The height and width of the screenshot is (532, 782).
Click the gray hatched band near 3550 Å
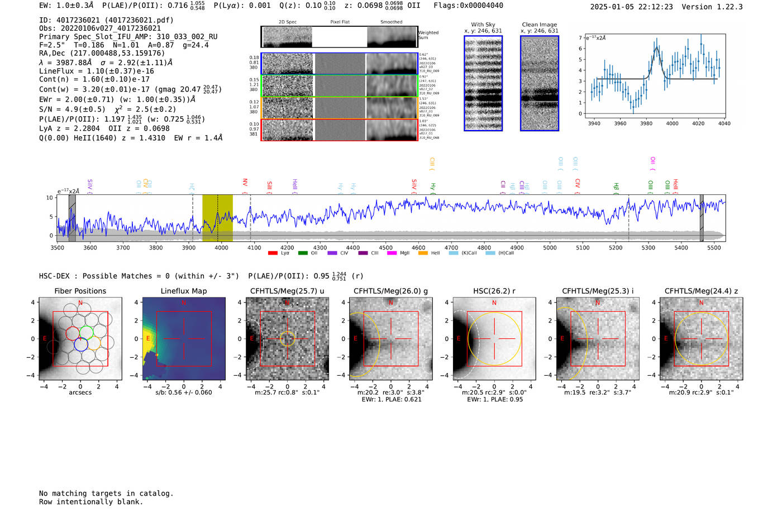click(x=72, y=218)
